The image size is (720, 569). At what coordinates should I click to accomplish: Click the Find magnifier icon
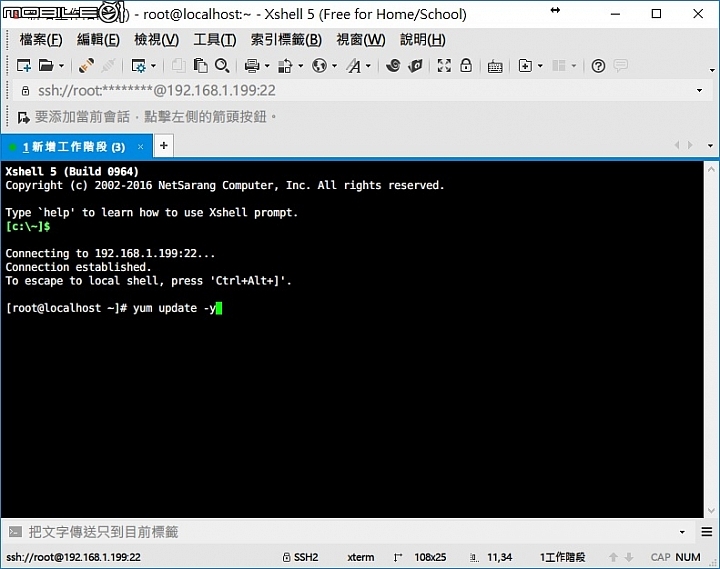(222, 66)
